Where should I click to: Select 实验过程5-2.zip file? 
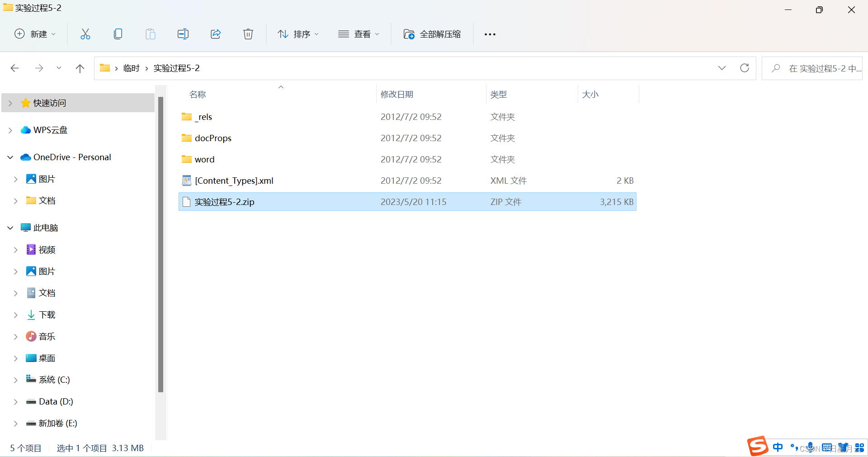point(407,202)
